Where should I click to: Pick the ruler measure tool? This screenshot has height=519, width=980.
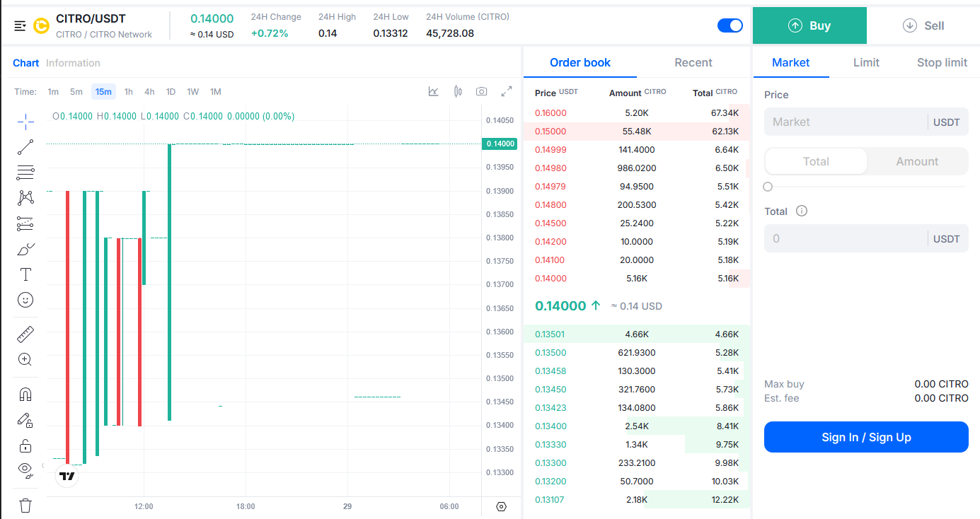click(x=25, y=334)
